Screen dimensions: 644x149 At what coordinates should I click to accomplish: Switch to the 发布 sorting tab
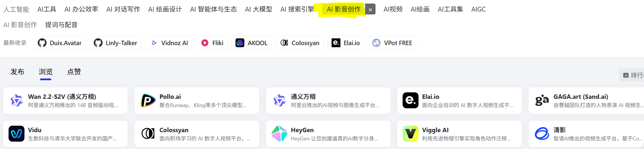[x=17, y=72]
